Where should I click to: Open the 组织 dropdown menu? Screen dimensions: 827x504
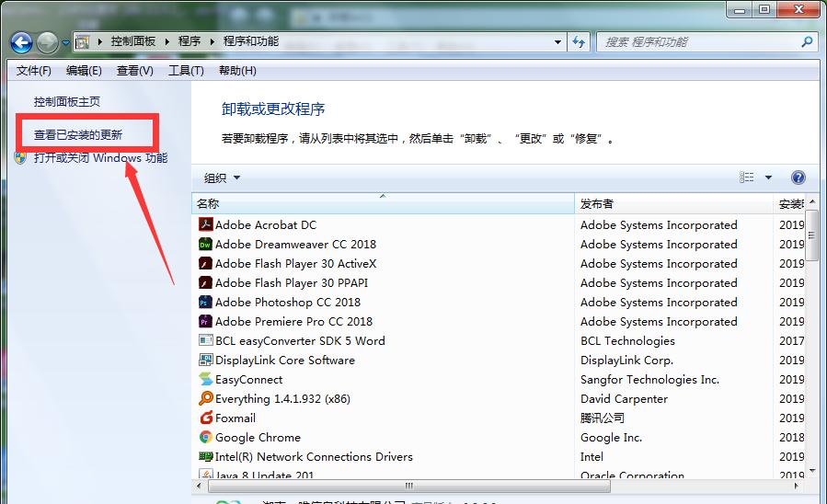coord(222,178)
